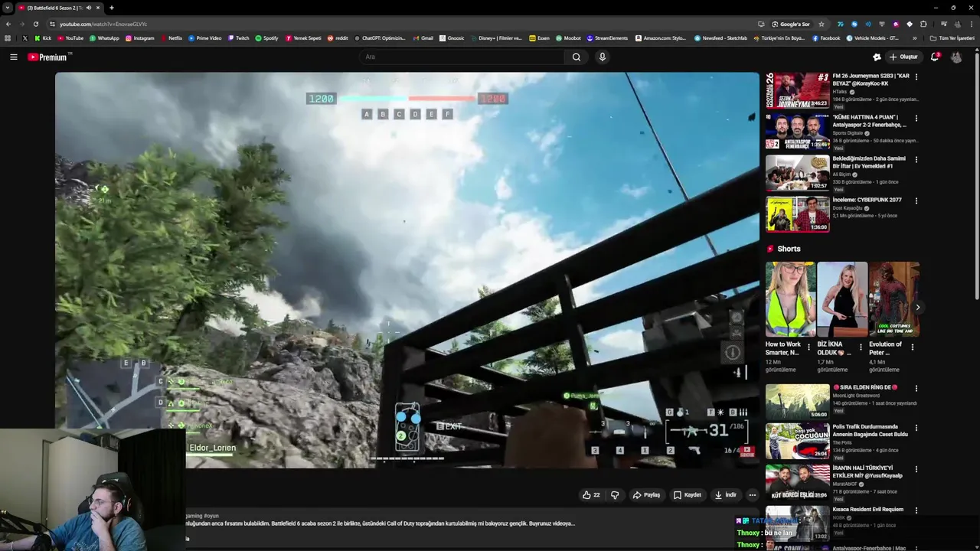Open the Spotify bookmark
This screenshot has width=980, height=551.
(266, 37)
